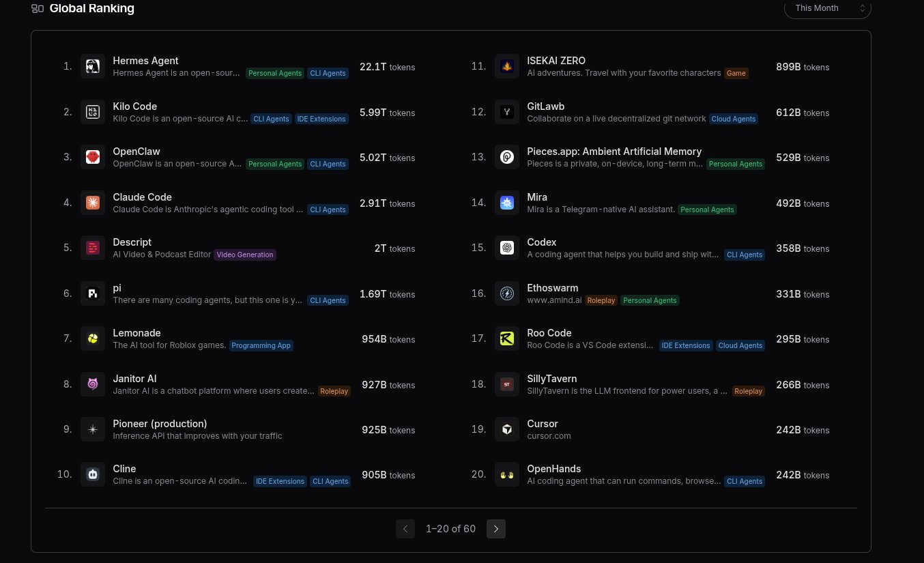Click the GitLawb app icon

pos(507,112)
